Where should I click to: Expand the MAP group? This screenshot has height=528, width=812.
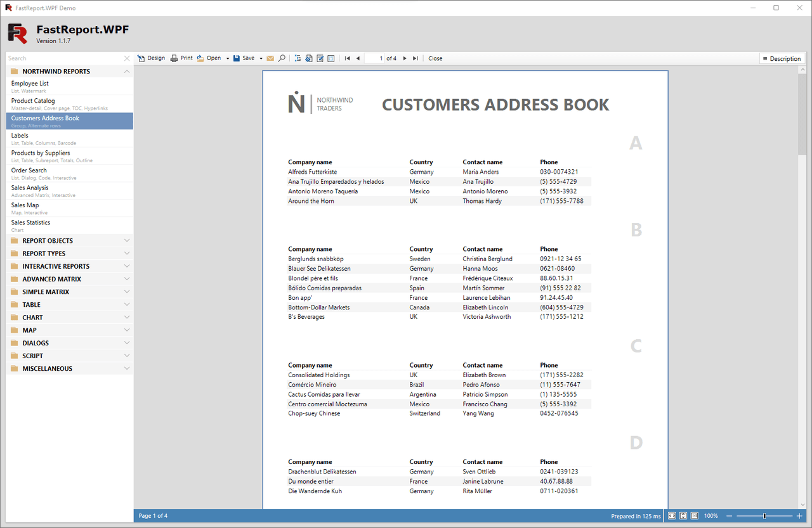click(70, 330)
